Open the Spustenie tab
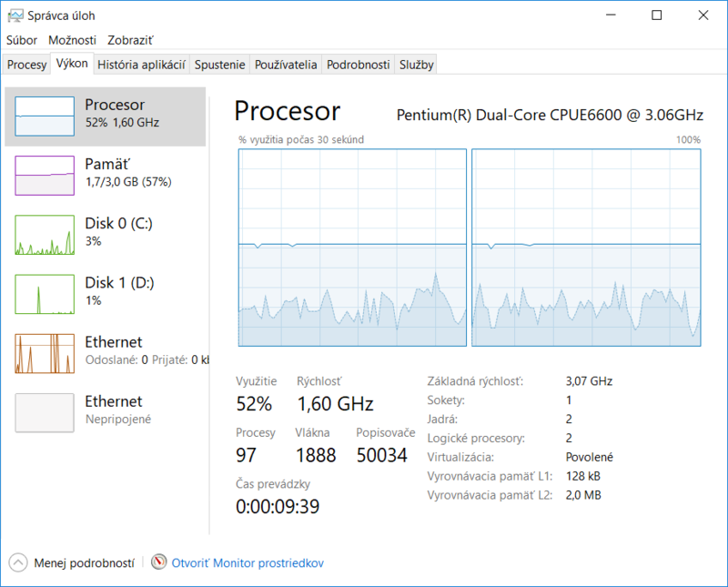This screenshot has height=587, width=728. pos(220,65)
